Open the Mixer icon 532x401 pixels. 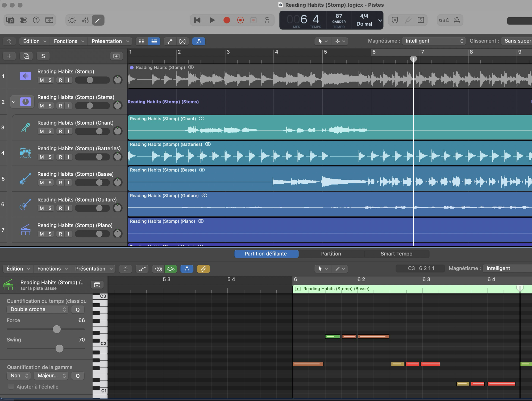(85, 20)
